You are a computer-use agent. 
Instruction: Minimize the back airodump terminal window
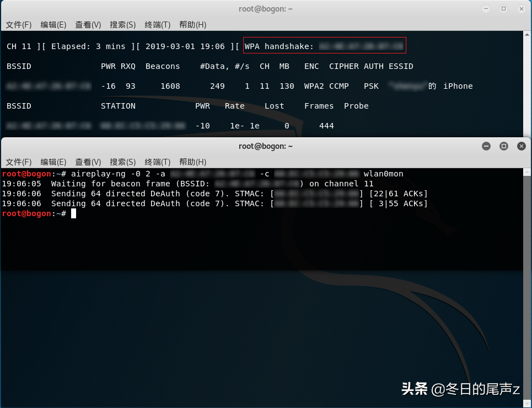coord(486,9)
